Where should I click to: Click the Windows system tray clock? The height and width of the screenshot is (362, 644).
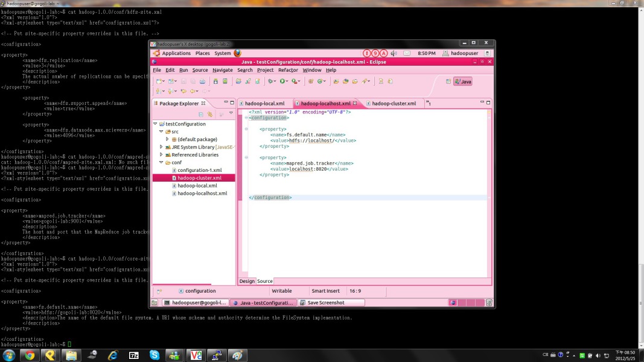[x=625, y=355]
